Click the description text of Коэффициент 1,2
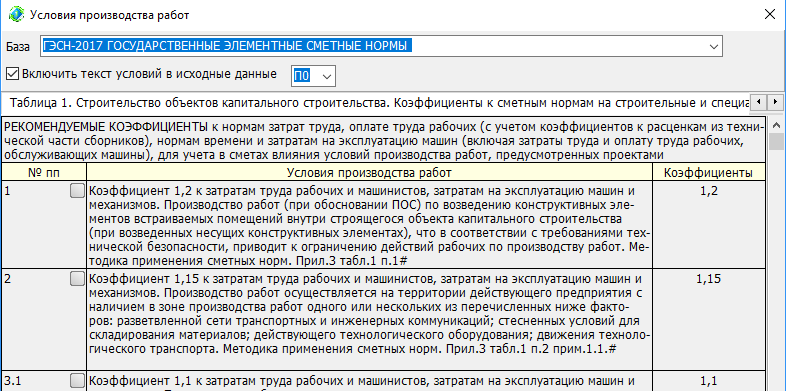The height and width of the screenshot is (391, 786). (369, 226)
